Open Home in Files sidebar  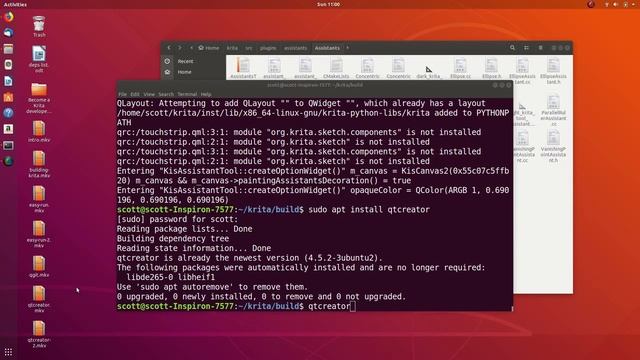coord(184,72)
